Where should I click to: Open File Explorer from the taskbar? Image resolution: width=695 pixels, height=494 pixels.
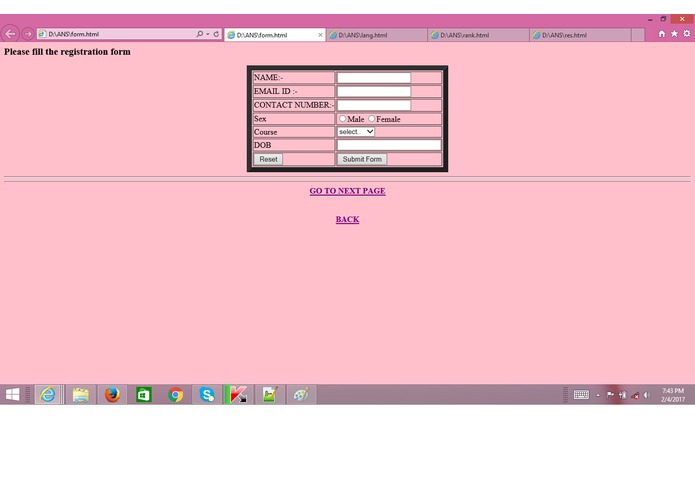click(x=81, y=394)
